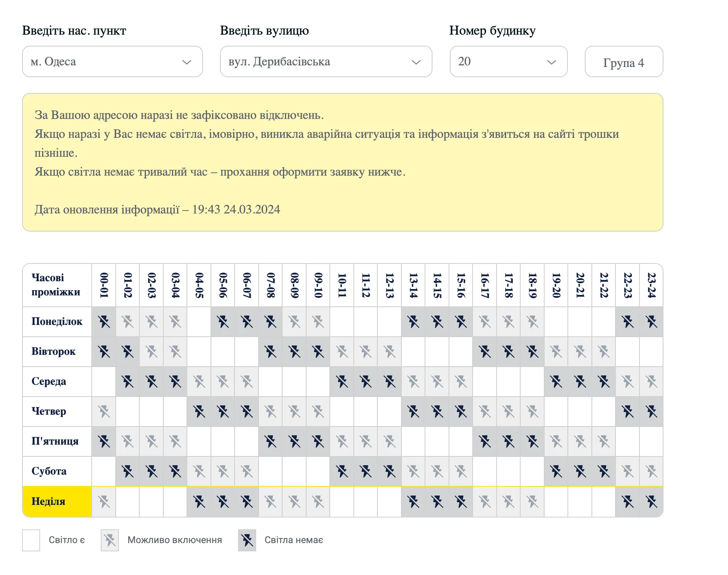Click the 'Можливо включення' legend icon
The image size is (728, 575).
click(110, 540)
